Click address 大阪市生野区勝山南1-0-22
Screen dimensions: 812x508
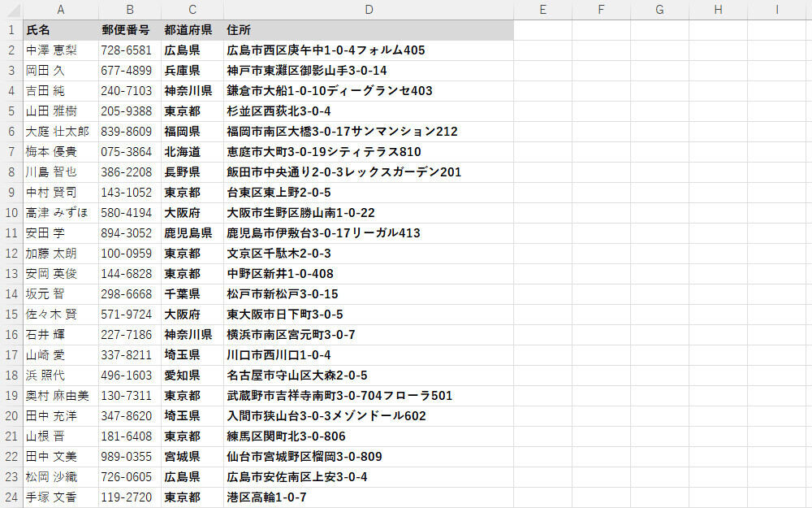coord(369,213)
